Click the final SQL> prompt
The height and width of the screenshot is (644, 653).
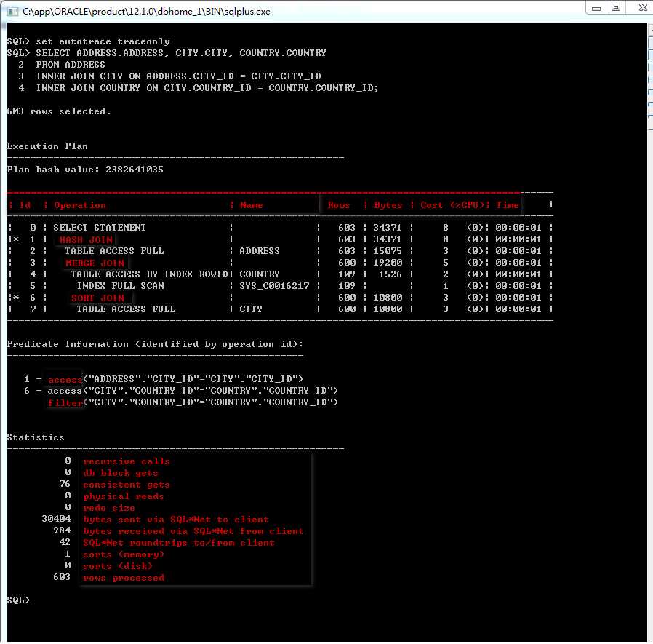tap(18, 600)
